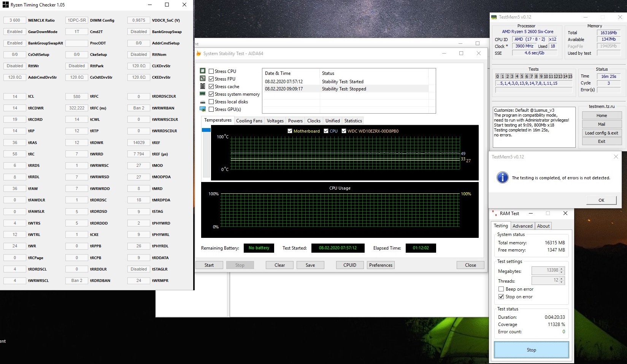This screenshot has width=627, height=364.
Task: Click the chip icon beside Stress cache
Action: 203,86
